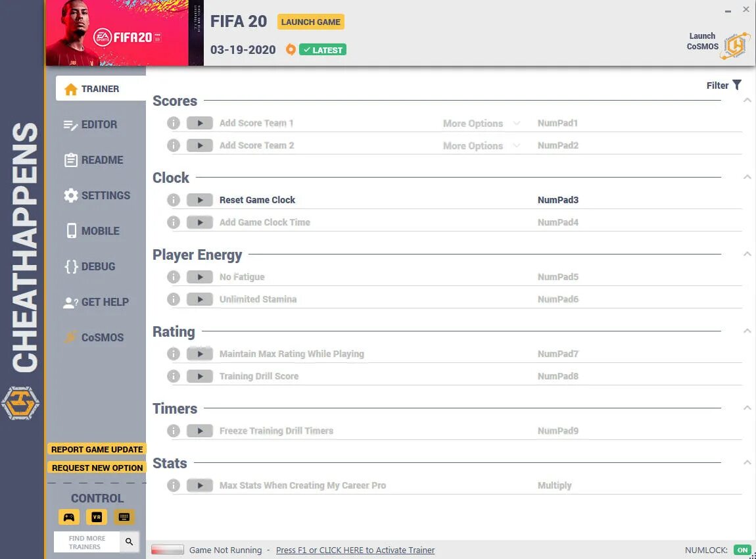Screen dimensions: 756x559
Task: Open info for Maintain Max Rating While Playing
Action: click(174, 354)
